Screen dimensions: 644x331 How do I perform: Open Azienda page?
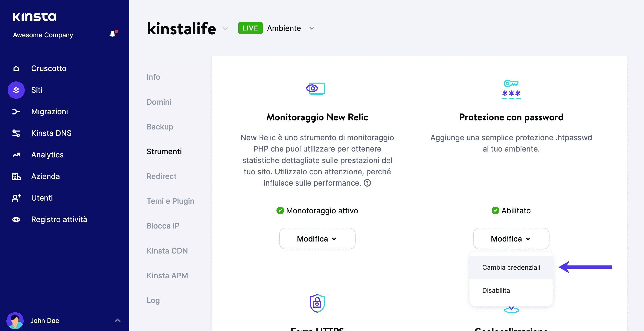click(x=46, y=176)
